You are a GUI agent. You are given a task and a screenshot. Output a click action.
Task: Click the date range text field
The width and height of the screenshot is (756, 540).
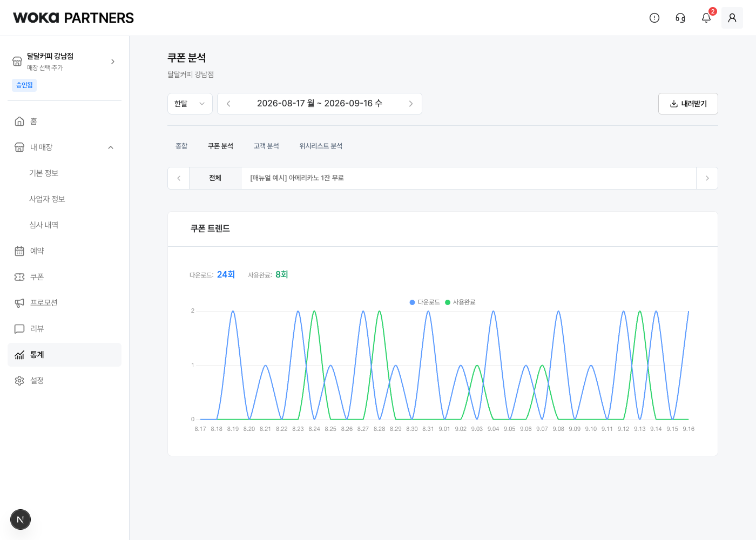coord(320,104)
